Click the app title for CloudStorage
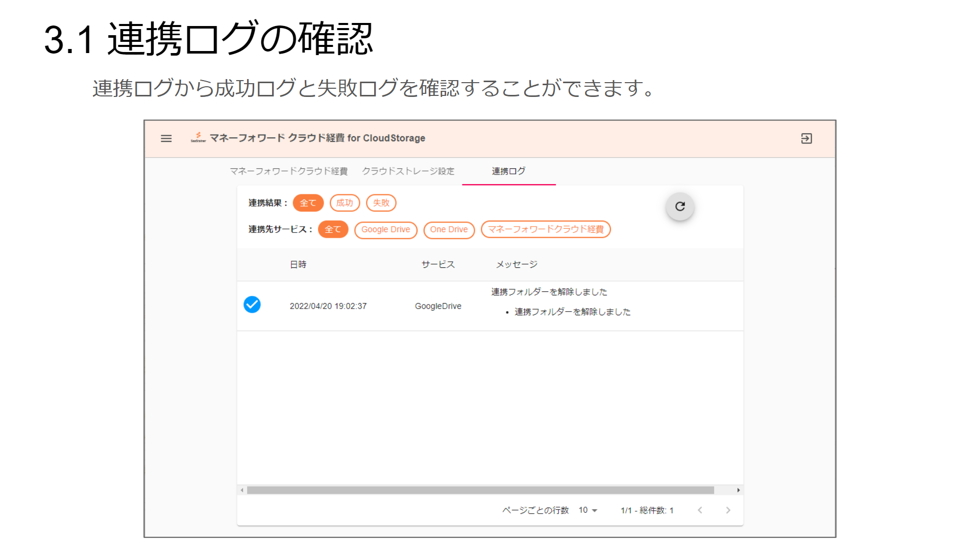Screen dimensions: 980x551 317,138
